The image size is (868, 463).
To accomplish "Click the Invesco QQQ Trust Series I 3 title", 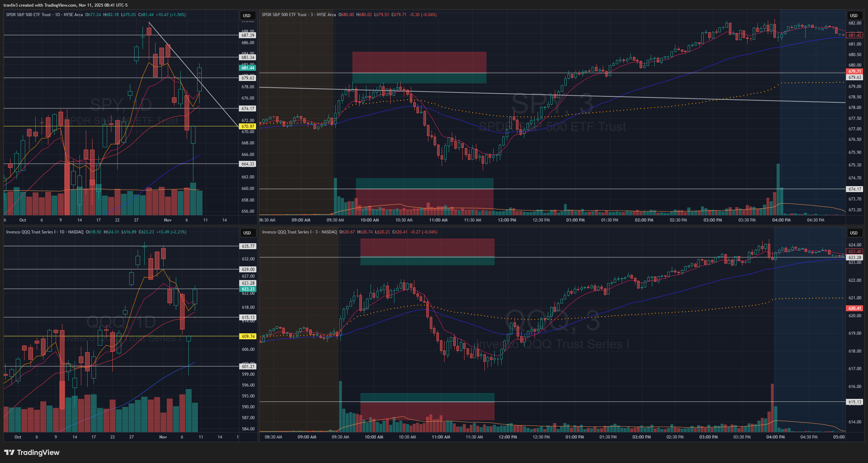I will click(x=290, y=232).
